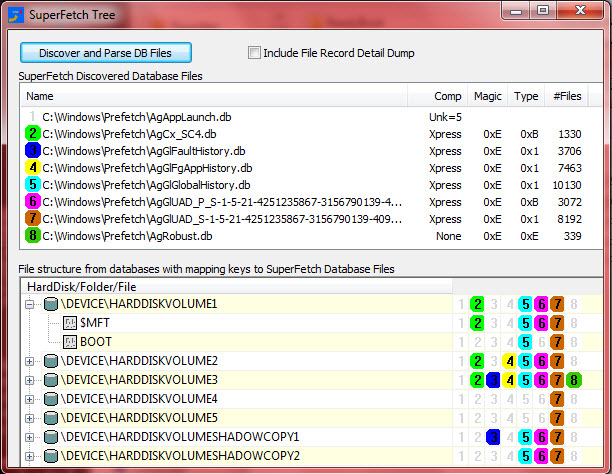Select the $MFT tree item
This screenshot has height=474, width=612.
pos(95,323)
